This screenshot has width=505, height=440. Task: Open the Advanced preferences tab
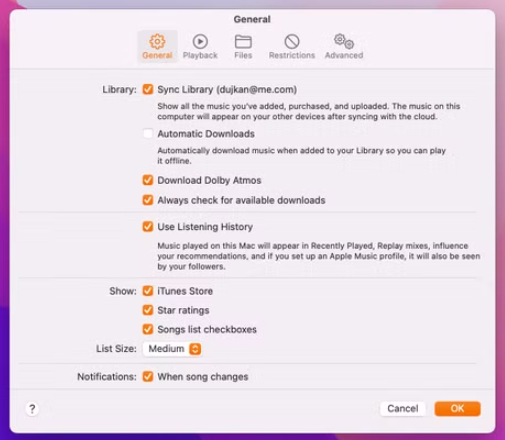click(x=344, y=46)
